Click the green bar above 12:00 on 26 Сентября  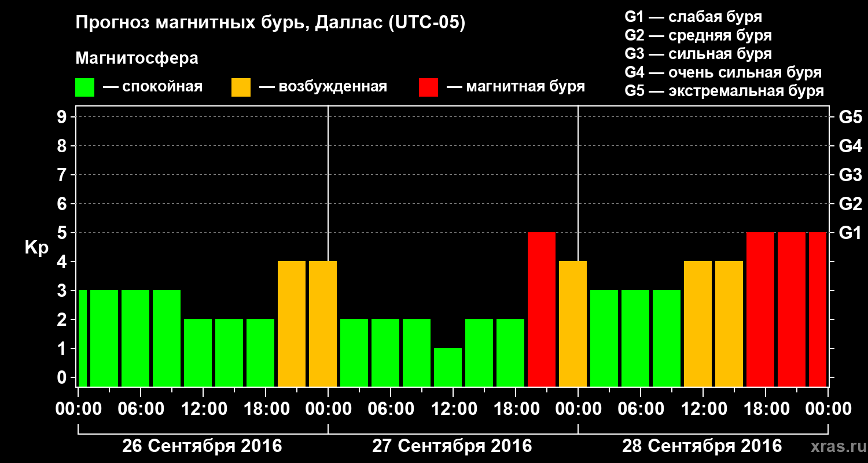coord(198,352)
